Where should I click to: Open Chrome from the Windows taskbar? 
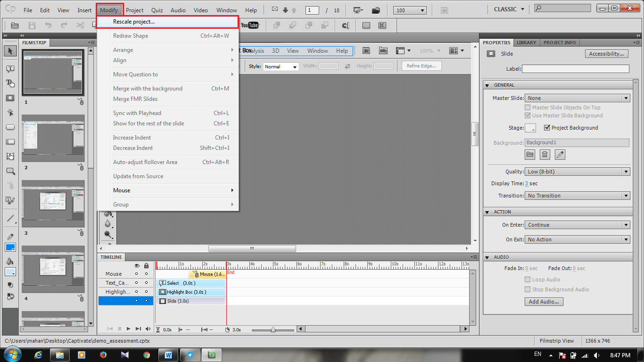[146, 355]
